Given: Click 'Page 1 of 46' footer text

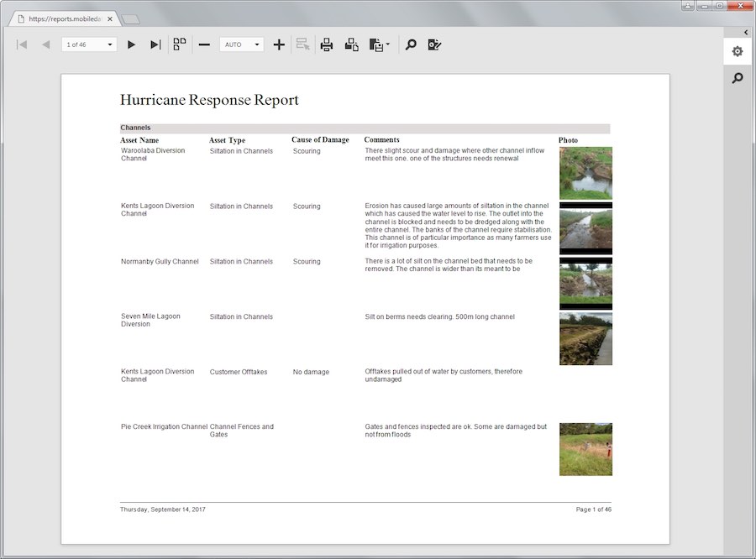Looking at the screenshot, I should pyautogui.click(x=594, y=509).
